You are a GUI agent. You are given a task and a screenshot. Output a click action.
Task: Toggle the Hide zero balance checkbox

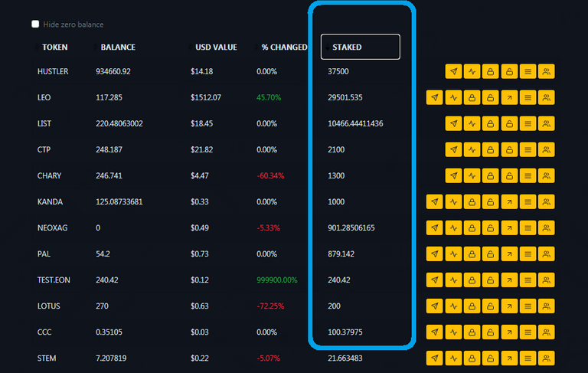35,24
